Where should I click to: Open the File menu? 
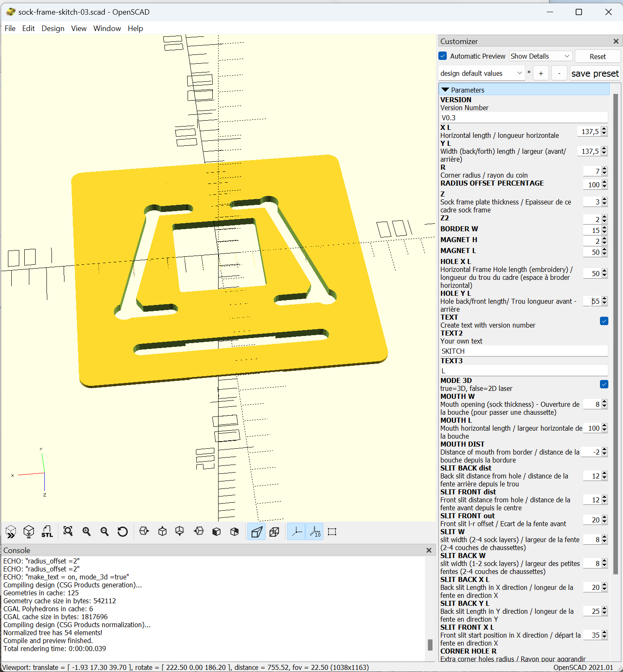pos(10,28)
